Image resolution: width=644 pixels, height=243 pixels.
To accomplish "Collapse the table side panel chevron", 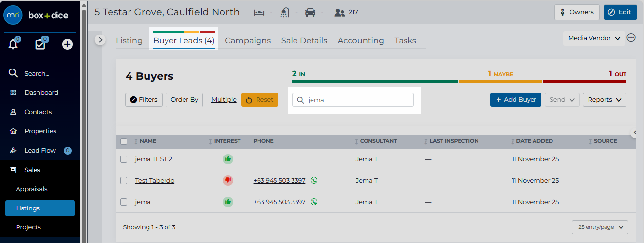I will point(634,132).
